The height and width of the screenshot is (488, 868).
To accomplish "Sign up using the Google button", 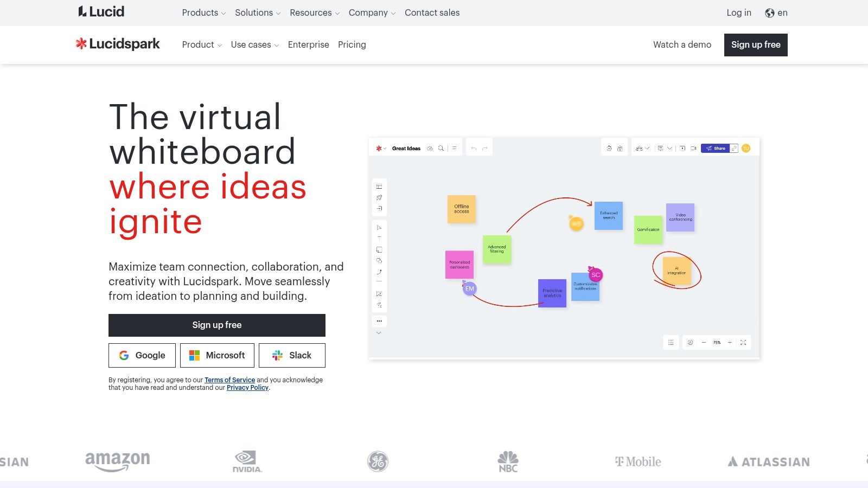I will [x=142, y=355].
